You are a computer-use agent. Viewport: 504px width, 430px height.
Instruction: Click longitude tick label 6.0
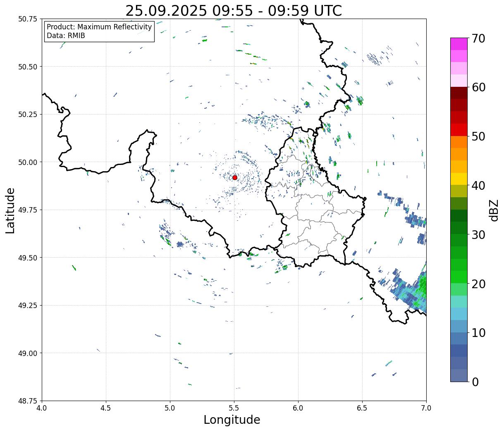point(298,408)
